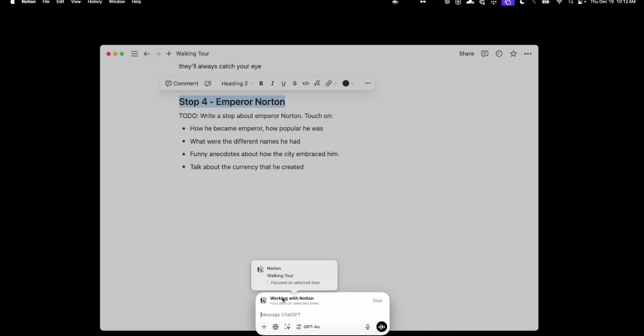The image size is (644, 336).
Task: Apply italic formatting to the heading
Action: pos(272,83)
